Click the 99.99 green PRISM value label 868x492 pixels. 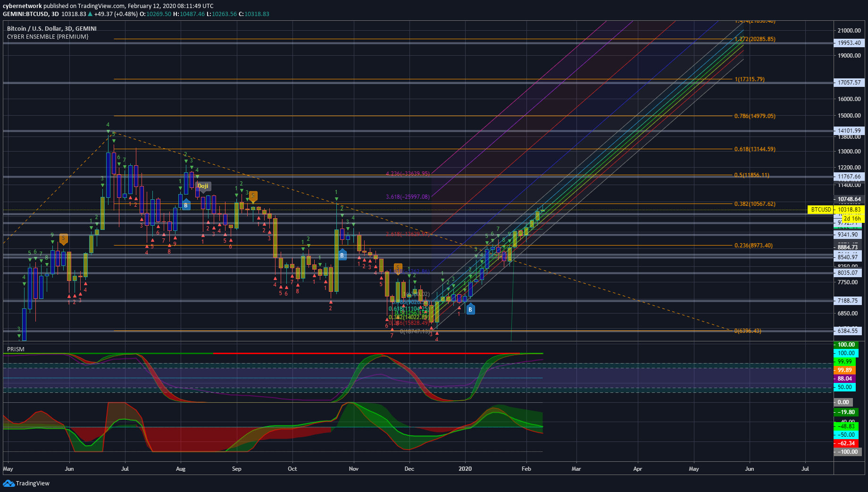pos(845,362)
